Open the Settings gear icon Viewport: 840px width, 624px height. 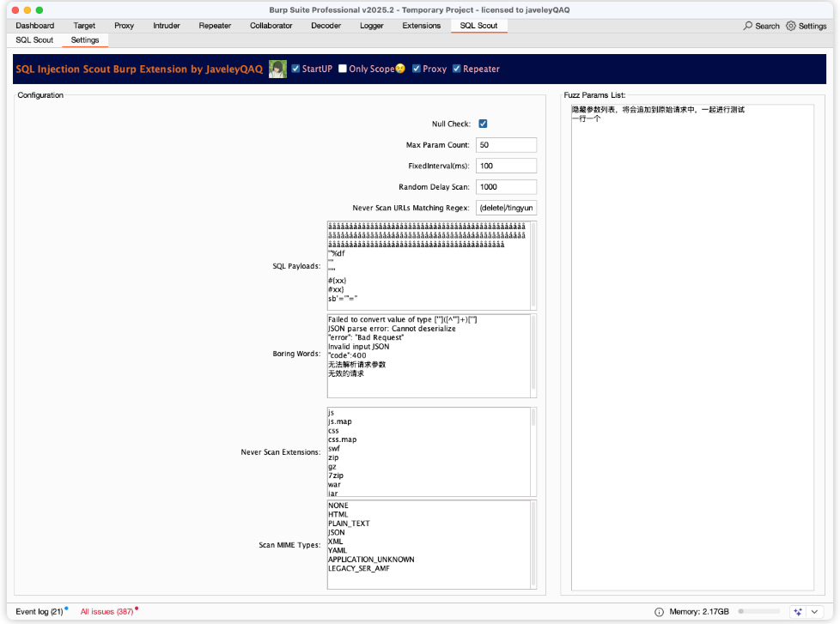[791, 26]
